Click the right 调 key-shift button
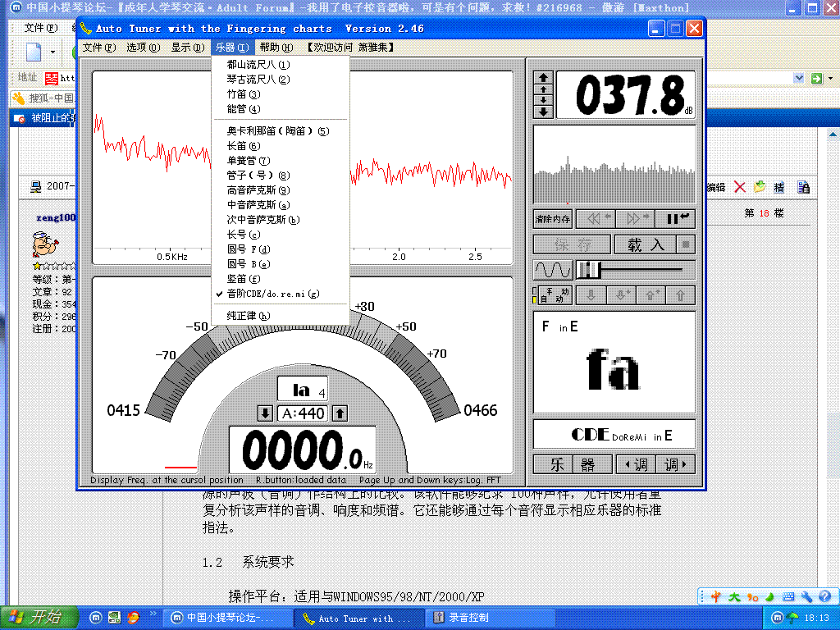 [x=676, y=464]
